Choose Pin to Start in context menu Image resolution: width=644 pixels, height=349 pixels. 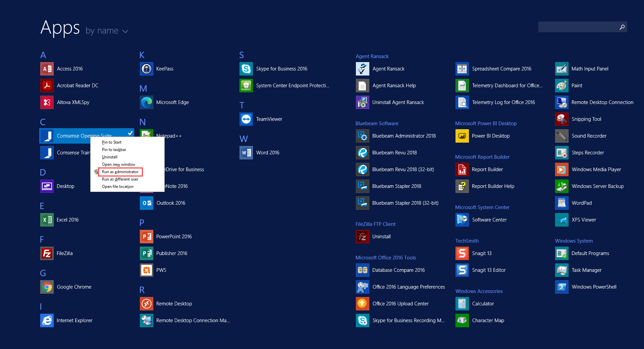pos(112,142)
